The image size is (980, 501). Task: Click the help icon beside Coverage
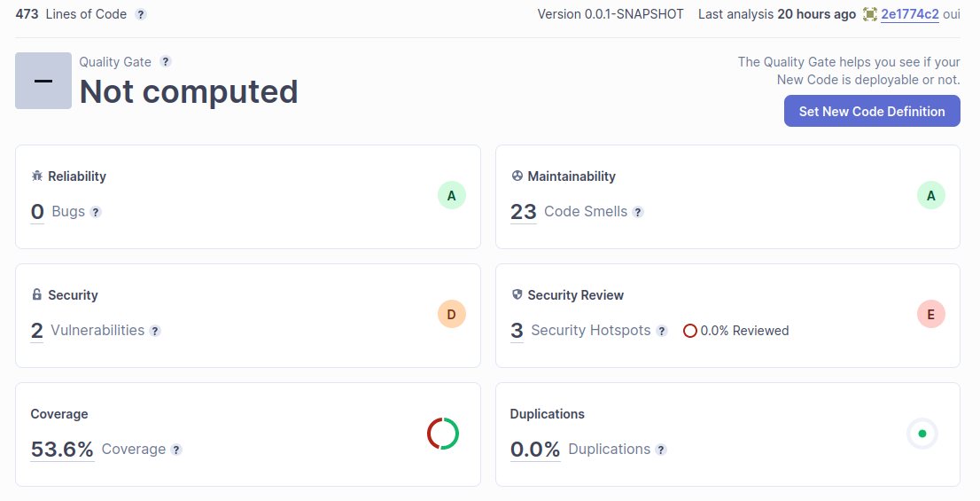176,450
